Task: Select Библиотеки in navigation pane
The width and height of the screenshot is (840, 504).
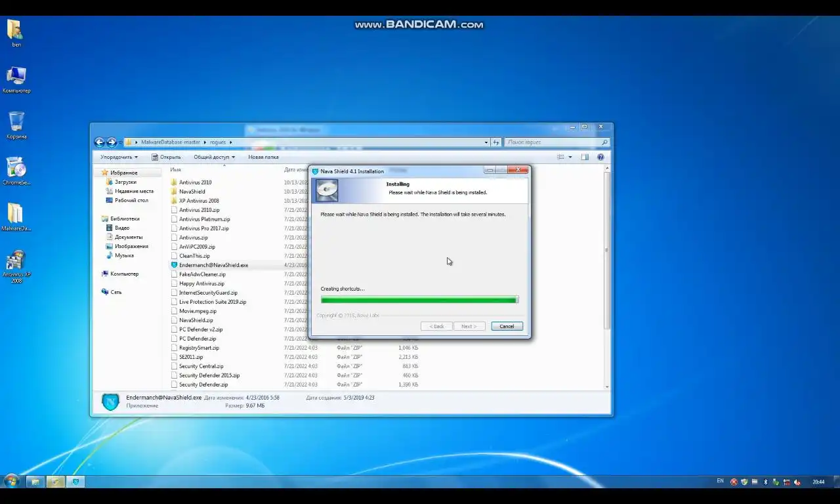Action: 125,219
